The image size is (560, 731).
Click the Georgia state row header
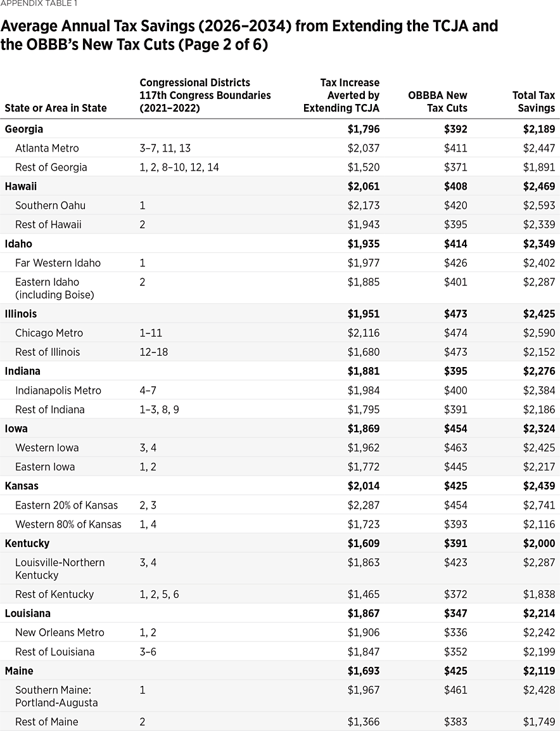tap(24, 129)
